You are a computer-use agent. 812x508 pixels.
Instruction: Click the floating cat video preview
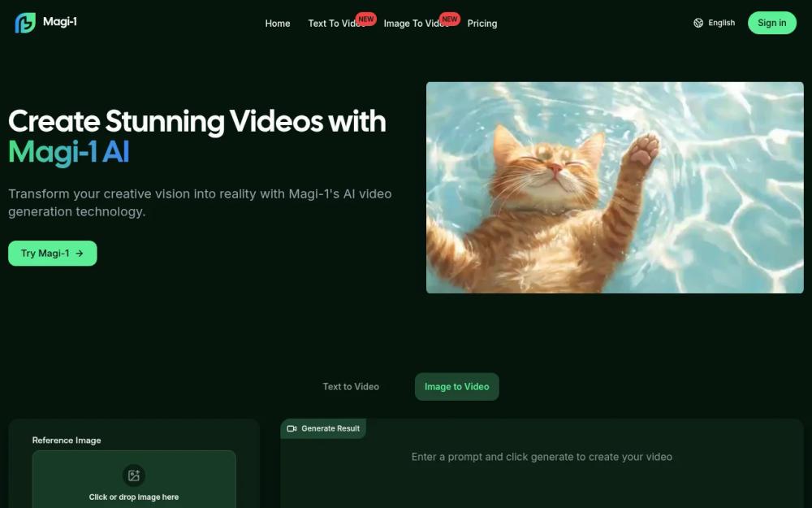[x=615, y=188]
